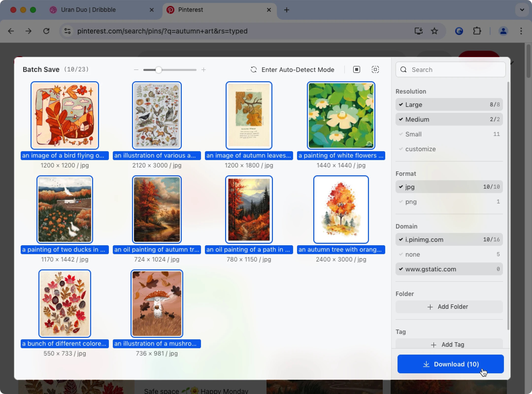Reload the Pinterest page
The width and height of the screenshot is (532, 394).
(x=46, y=31)
